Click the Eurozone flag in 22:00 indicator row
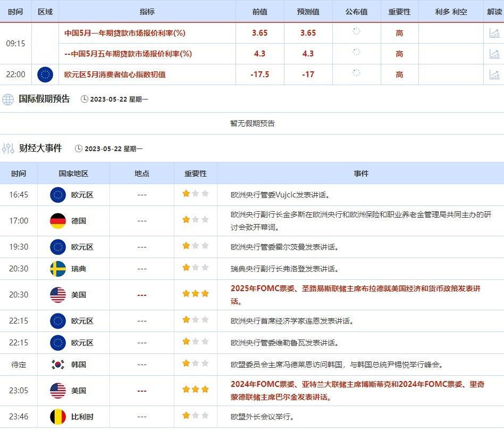504x430 pixels. pyautogui.click(x=45, y=75)
